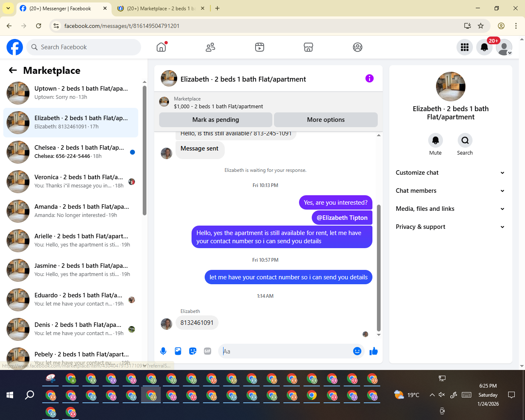The height and width of the screenshot is (420, 525).
Task: Open weather widget showing 19°C
Action: [407, 395]
